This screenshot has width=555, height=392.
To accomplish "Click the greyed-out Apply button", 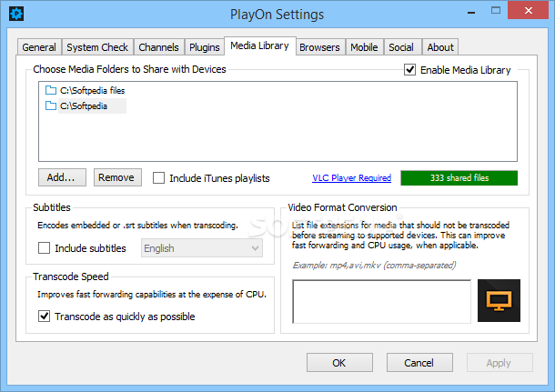I will (499, 363).
